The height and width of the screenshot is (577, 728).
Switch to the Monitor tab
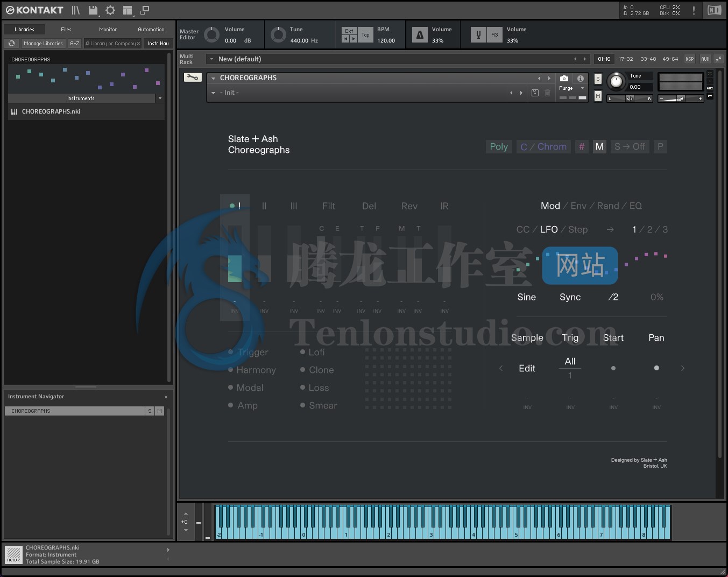tap(108, 30)
